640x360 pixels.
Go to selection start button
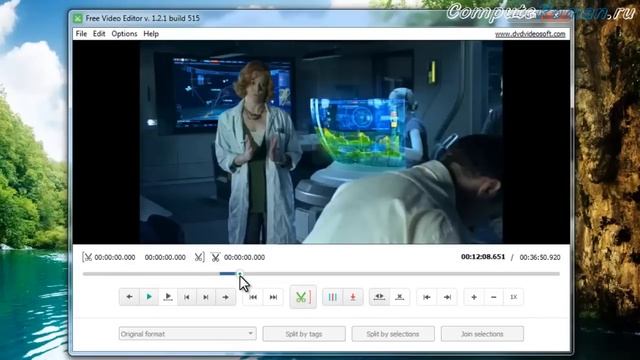click(x=427, y=297)
